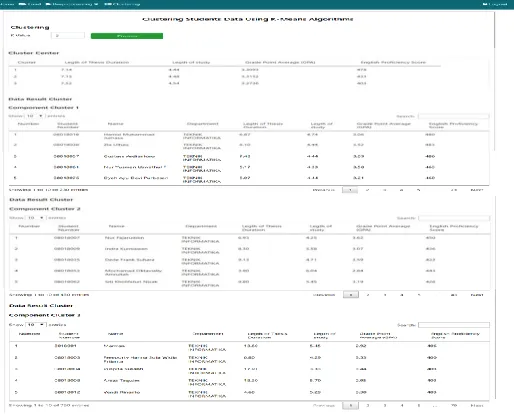
Task: Sort Cluster 2 table by Name column
Action: (116, 226)
